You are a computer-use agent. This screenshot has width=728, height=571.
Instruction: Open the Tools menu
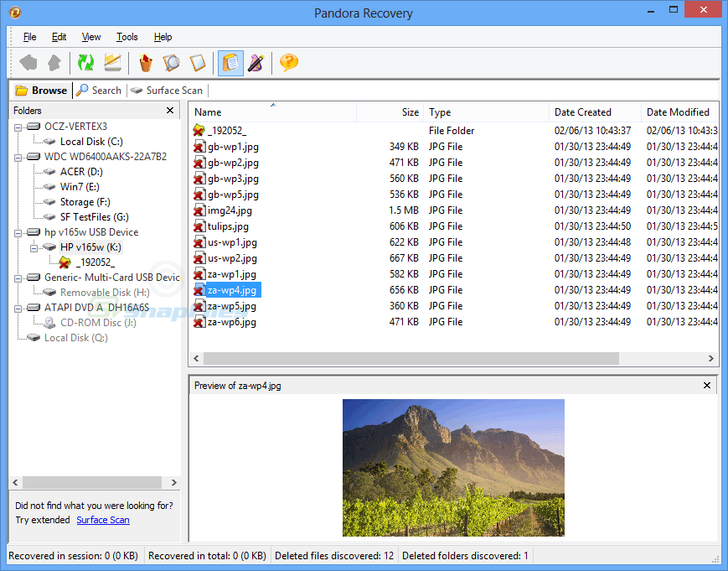tap(126, 37)
